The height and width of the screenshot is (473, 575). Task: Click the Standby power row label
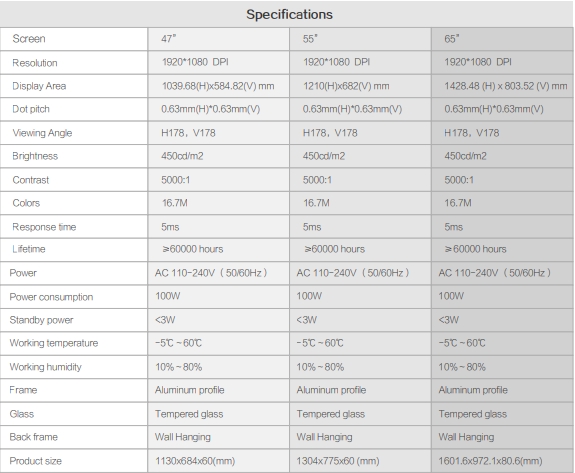point(41,320)
